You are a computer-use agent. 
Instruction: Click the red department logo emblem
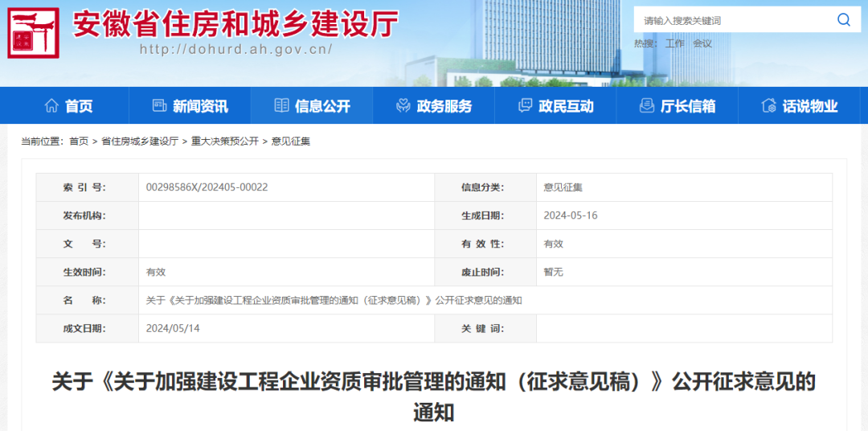pos(33,33)
